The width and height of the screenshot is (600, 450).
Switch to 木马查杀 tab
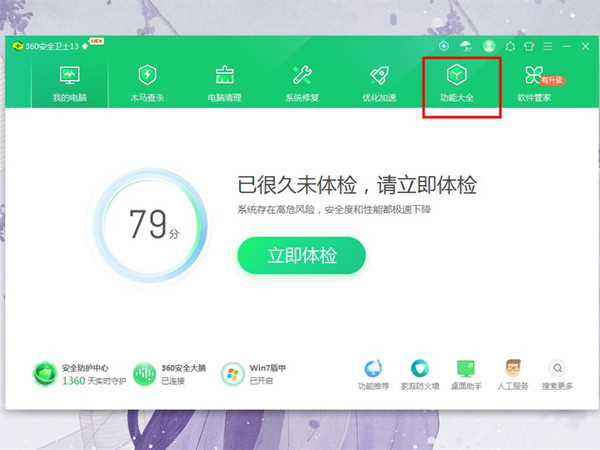pos(148,84)
